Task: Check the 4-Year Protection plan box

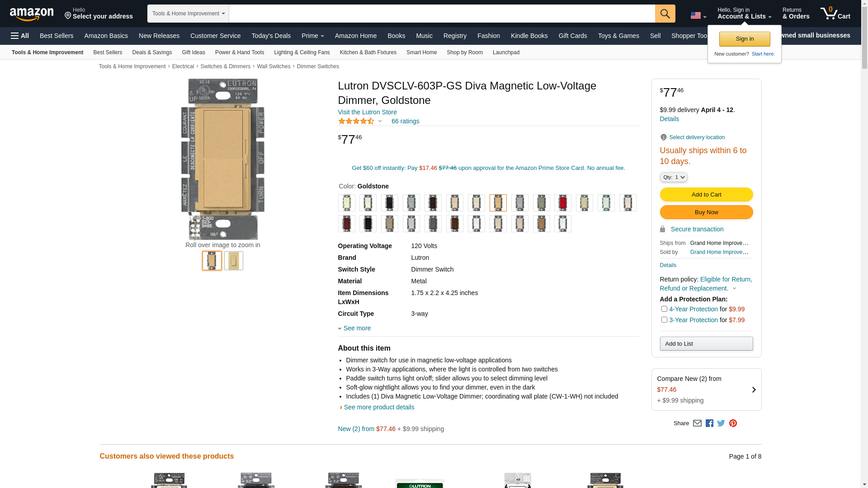Action: [664, 309]
